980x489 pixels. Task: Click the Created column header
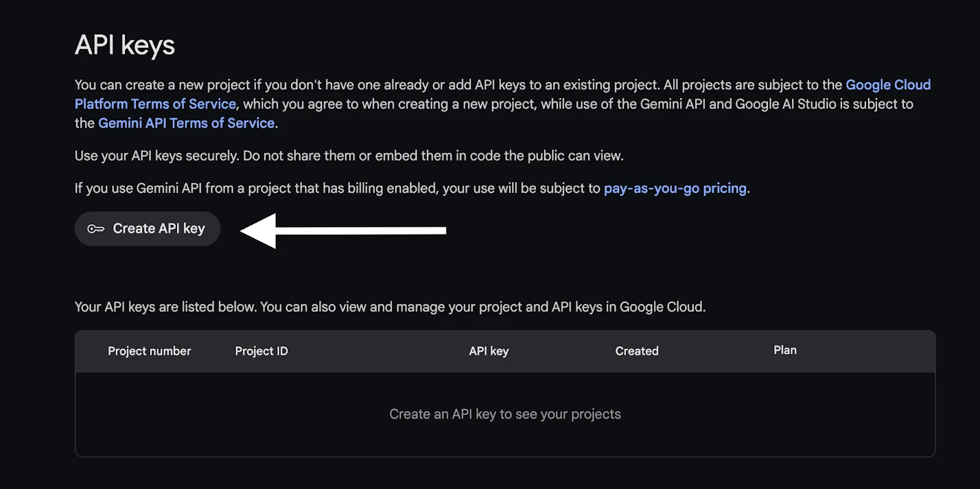pyautogui.click(x=637, y=351)
